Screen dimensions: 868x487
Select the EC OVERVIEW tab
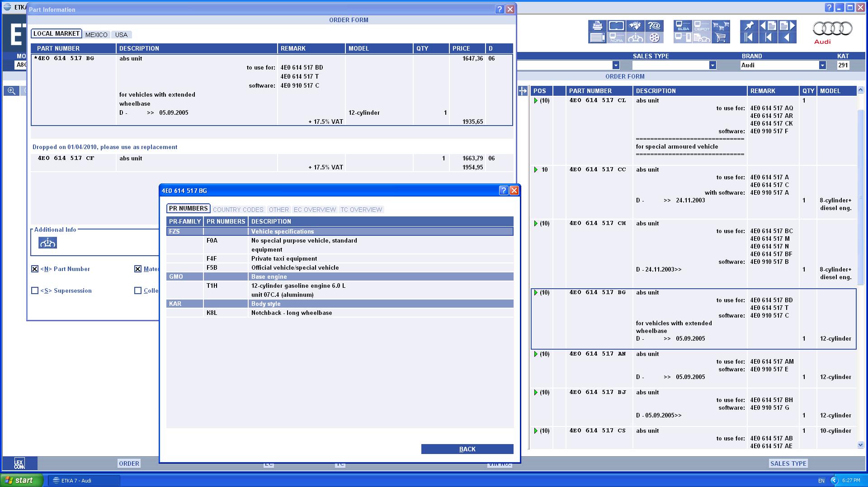tap(315, 210)
